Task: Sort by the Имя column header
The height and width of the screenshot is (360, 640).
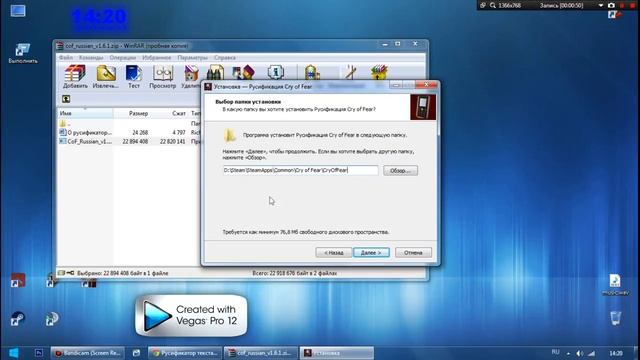Action: click(x=85, y=113)
